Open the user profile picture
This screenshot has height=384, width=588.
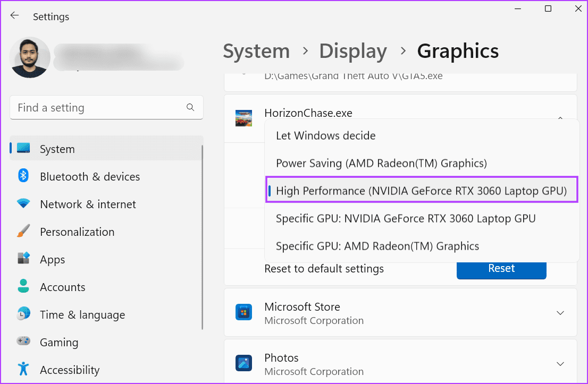(x=30, y=57)
